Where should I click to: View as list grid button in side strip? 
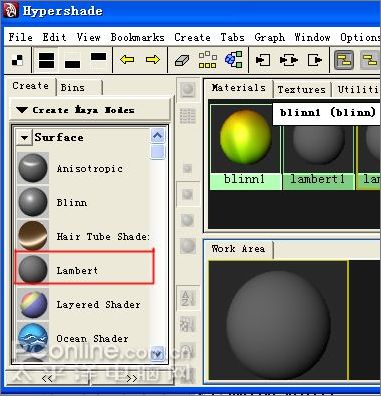click(188, 116)
